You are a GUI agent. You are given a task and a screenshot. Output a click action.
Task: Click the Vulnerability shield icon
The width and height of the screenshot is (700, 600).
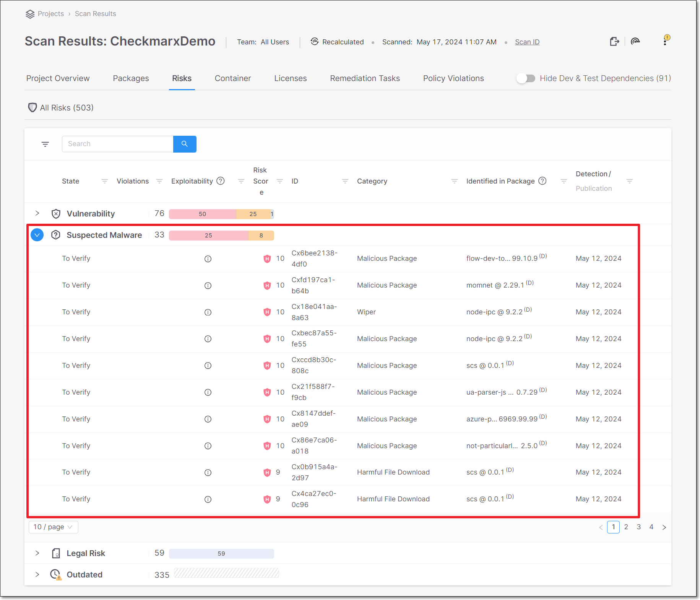(56, 214)
